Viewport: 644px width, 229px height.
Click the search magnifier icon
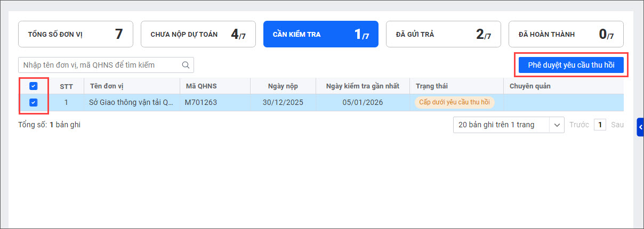[186, 65]
